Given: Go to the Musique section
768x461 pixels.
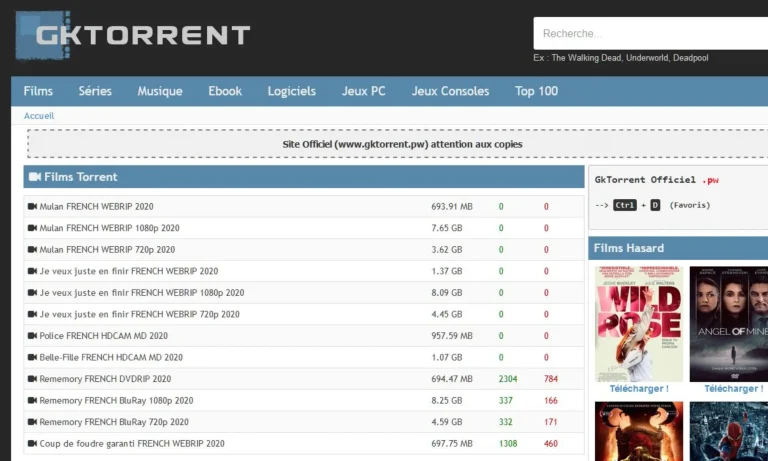Looking at the screenshot, I should pyautogui.click(x=160, y=91).
